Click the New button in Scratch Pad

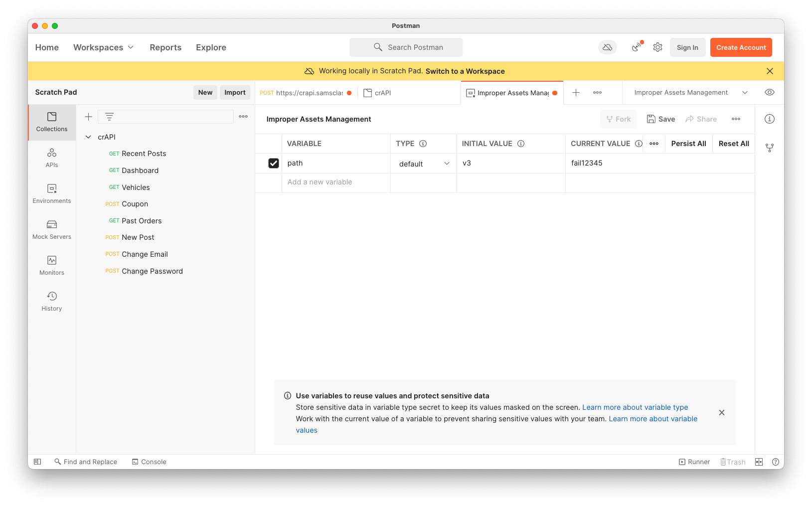(x=205, y=92)
